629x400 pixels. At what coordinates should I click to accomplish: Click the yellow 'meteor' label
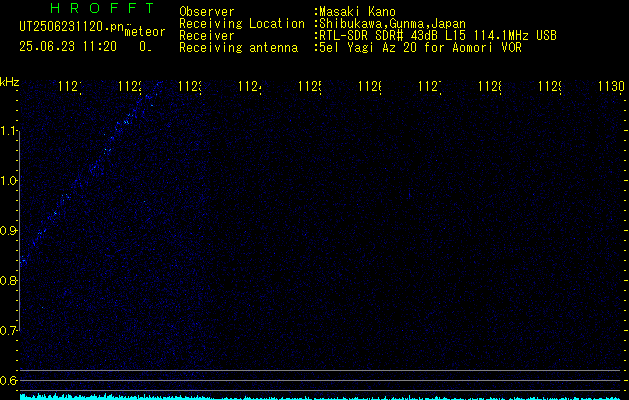pyautogui.click(x=145, y=32)
